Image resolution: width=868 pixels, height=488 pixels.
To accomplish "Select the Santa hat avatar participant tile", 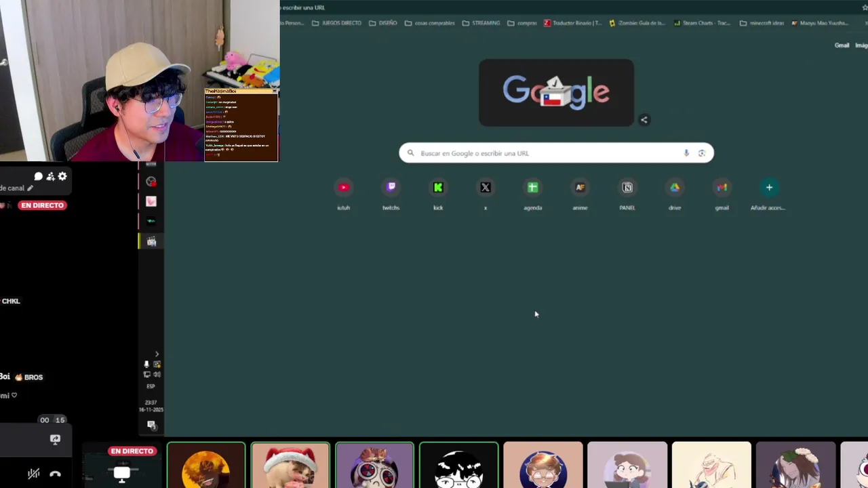I will 290,466.
